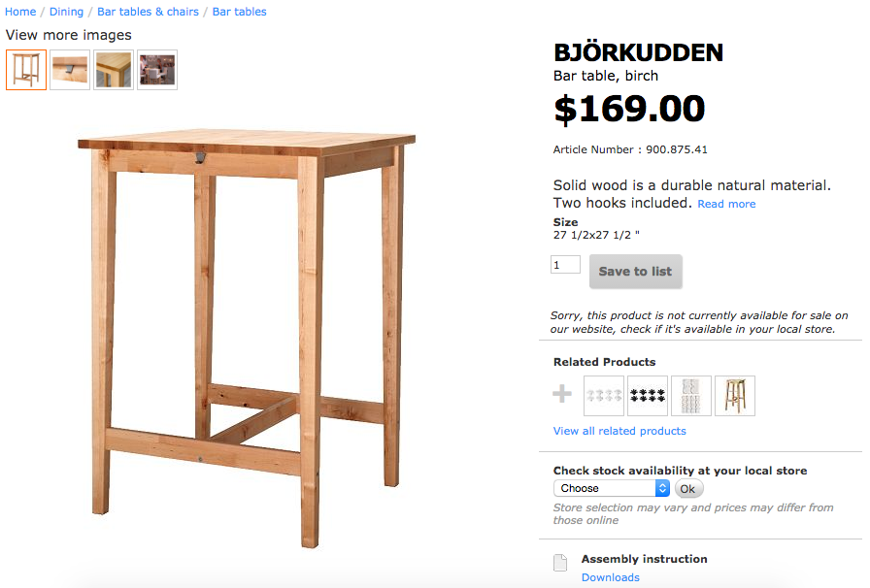Click the white floor protectors related product

pos(604,396)
